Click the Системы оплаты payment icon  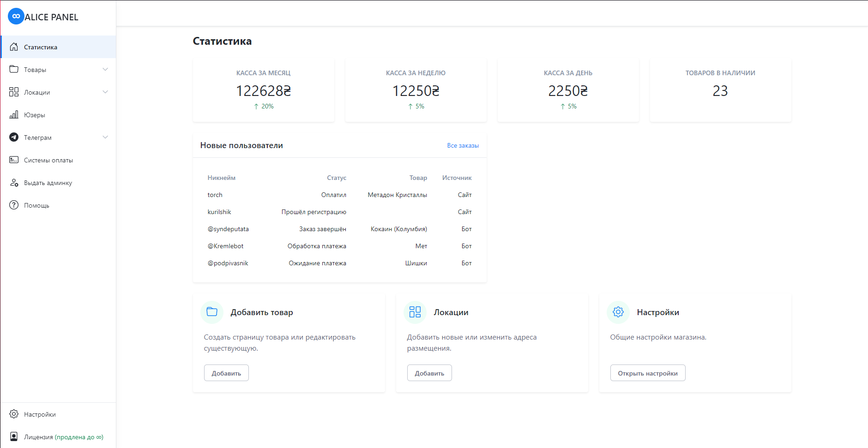point(14,160)
